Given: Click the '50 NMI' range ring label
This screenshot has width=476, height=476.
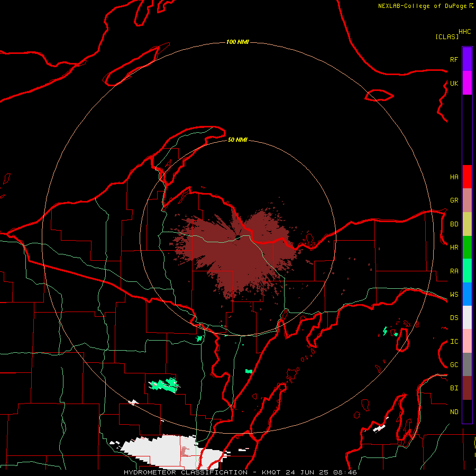Looking at the screenshot, I should point(237,140).
